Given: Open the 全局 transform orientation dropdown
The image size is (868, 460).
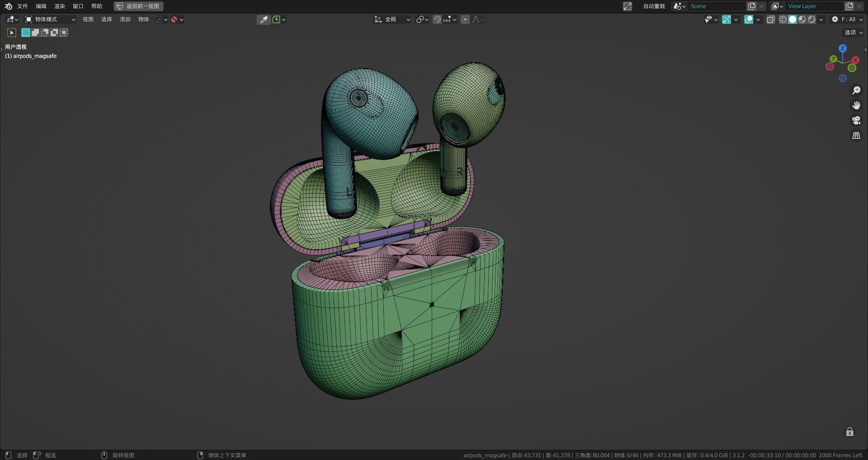Looking at the screenshot, I should tap(392, 19).
